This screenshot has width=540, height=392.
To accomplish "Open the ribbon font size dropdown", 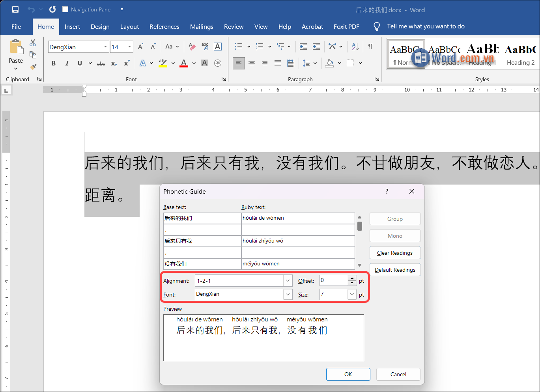I will tap(129, 47).
